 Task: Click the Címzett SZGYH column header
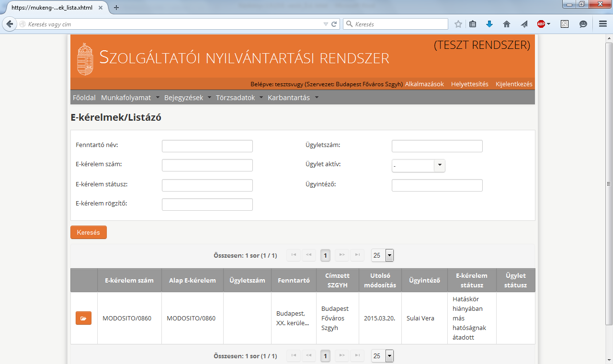338,280
